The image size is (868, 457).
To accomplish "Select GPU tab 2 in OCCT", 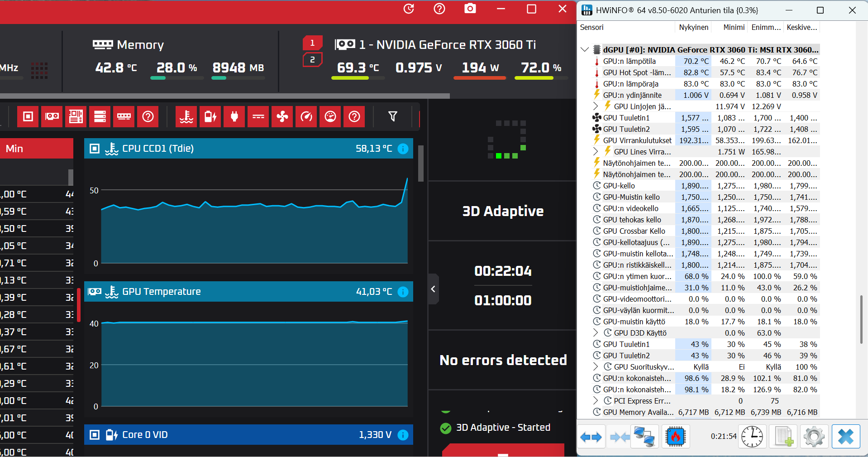I will [312, 60].
